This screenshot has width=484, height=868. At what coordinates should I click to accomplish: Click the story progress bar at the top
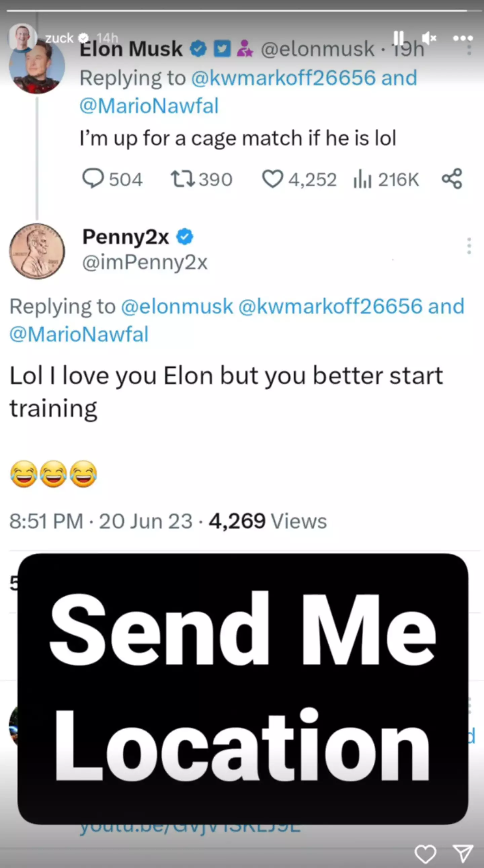(x=242, y=10)
